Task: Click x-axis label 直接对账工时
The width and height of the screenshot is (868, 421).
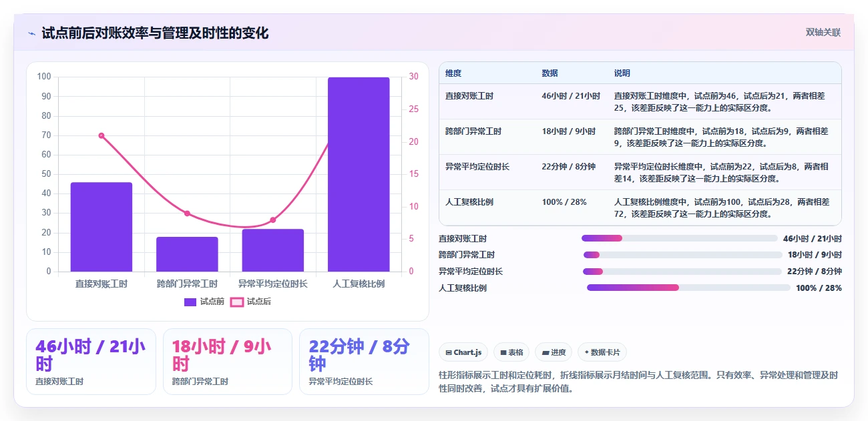Action: point(101,284)
